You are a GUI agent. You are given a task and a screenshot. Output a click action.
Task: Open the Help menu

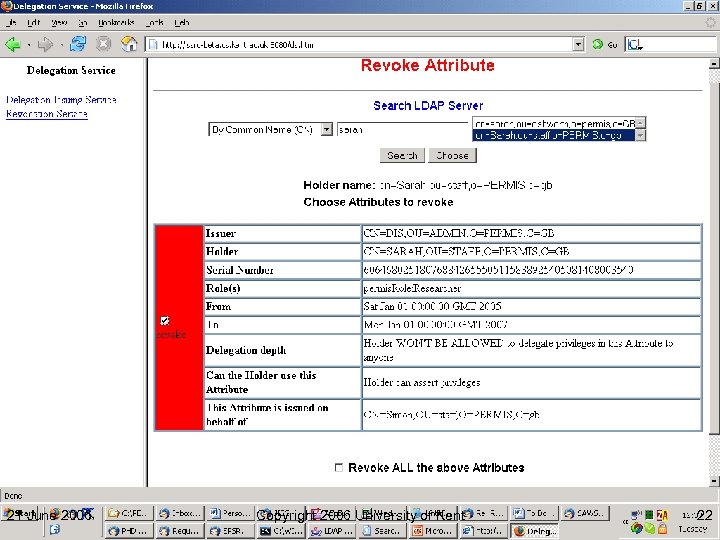(182, 22)
